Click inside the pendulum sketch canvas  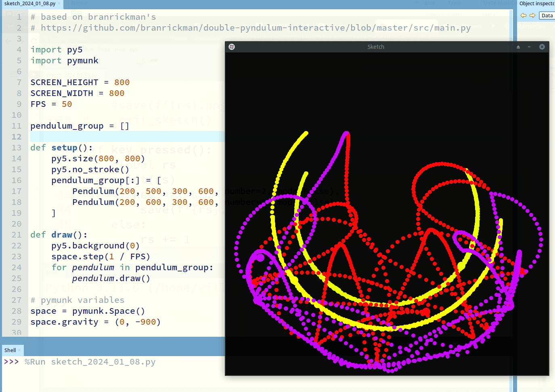click(387, 214)
